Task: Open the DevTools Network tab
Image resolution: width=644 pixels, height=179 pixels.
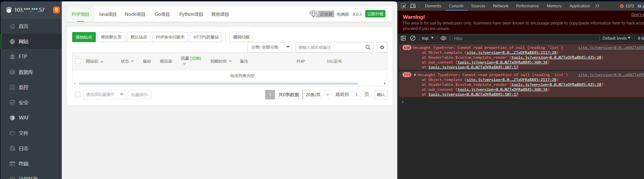Action: 501,6
